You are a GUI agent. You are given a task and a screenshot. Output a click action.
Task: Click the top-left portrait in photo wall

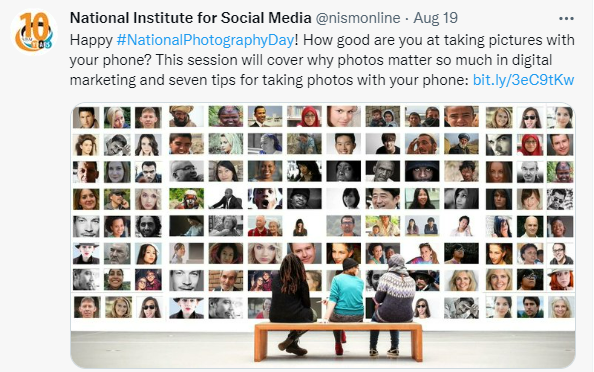point(86,117)
